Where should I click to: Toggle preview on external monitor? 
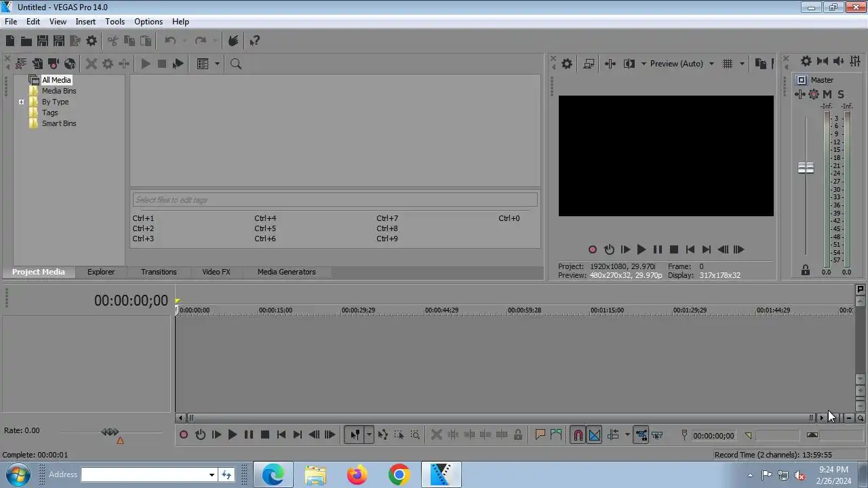point(589,64)
